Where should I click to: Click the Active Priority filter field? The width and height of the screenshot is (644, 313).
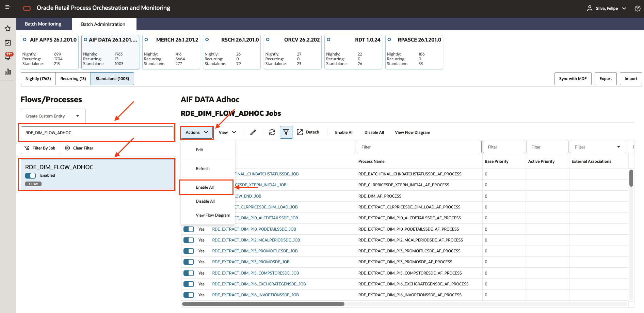tap(547, 147)
